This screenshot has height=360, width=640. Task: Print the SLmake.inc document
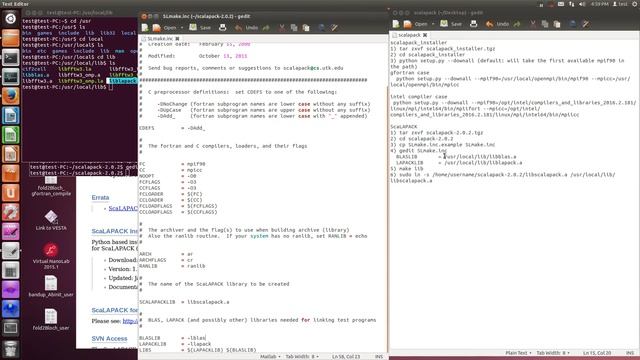(222, 28)
